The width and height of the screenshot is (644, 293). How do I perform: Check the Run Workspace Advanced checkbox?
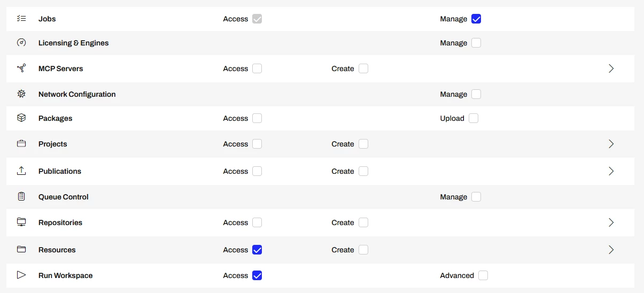click(x=483, y=275)
